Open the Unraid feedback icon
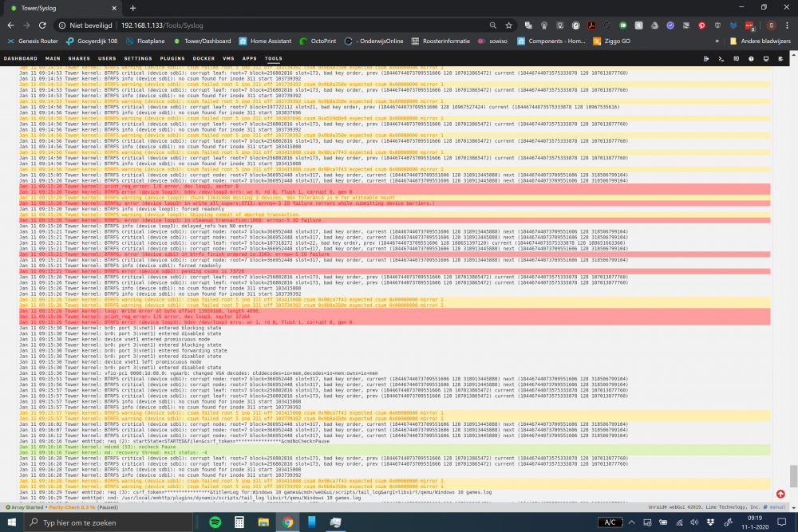The height and width of the screenshot is (532, 798). pyautogui.click(x=736, y=59)
